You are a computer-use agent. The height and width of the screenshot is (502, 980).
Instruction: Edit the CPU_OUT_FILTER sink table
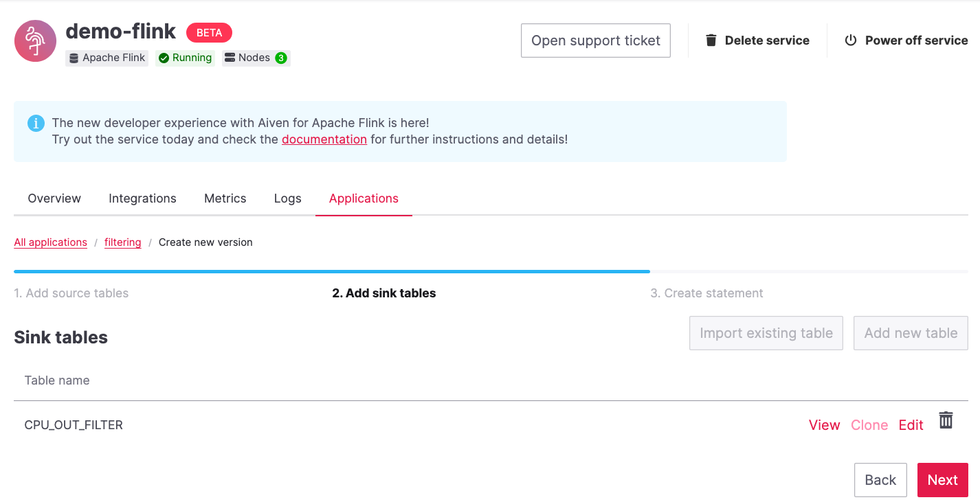[911, 425]
